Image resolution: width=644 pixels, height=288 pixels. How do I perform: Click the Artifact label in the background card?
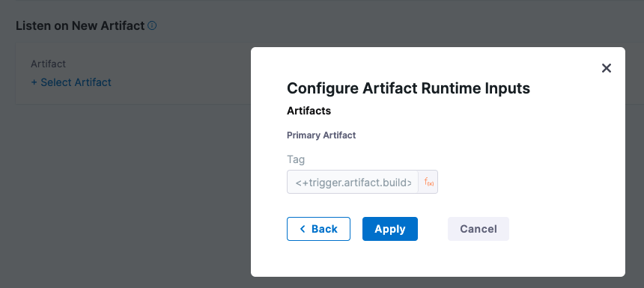pyautogui.click(x=48, y=64)
